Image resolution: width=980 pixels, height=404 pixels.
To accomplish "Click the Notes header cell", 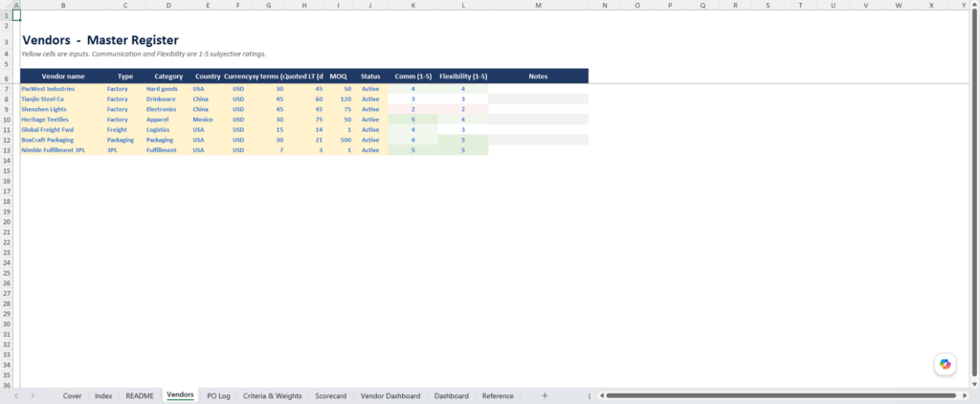I will coord(538,77).
